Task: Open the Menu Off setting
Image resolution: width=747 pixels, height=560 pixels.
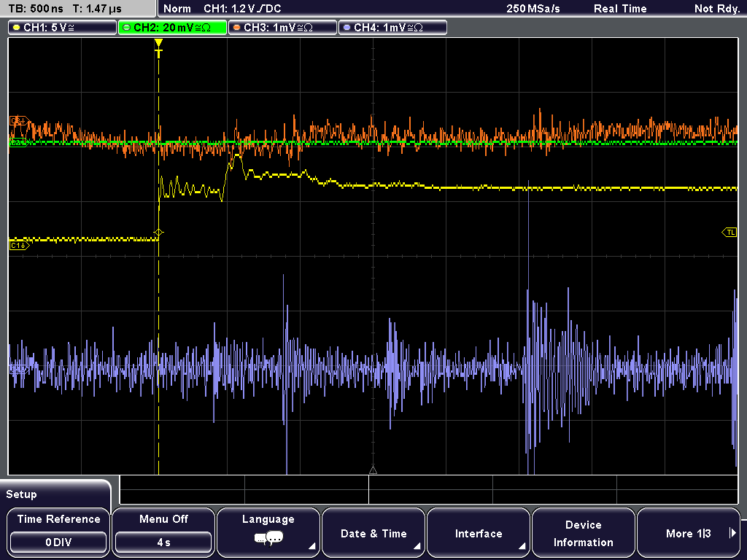Action: 163,532
